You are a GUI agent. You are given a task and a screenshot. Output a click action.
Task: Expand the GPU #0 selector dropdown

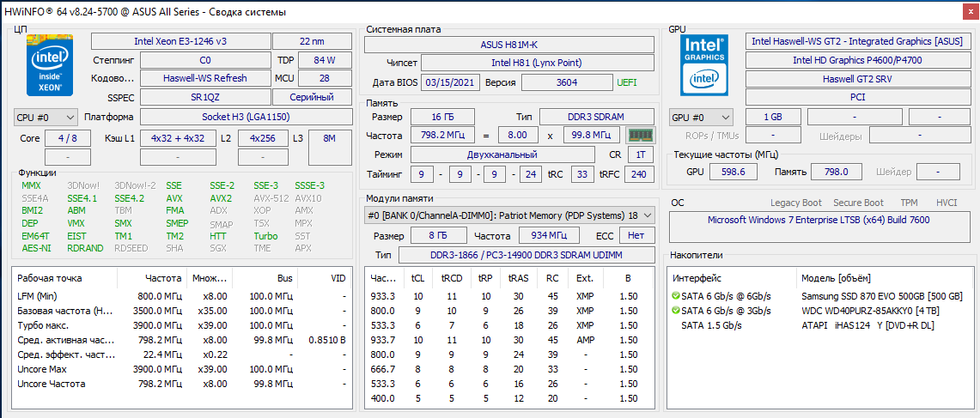[701, 117]
